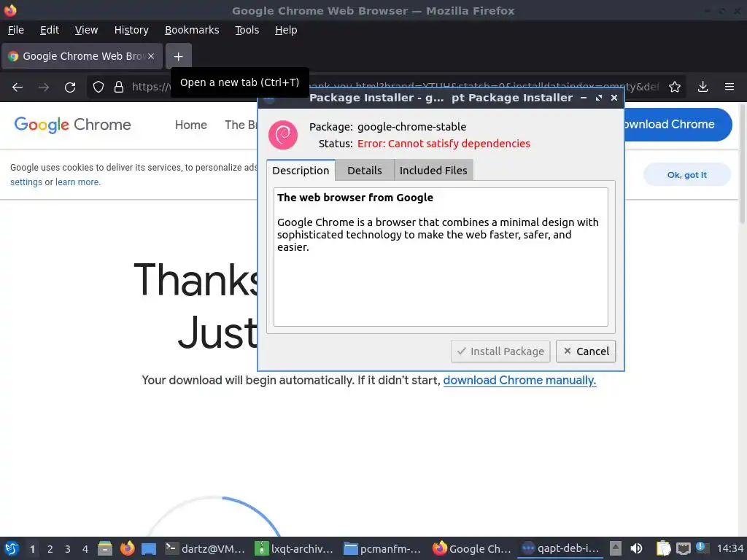This screenshot has height=560, width=747.
Task: Open the Edit menu
Action: [x=50, y=30]
